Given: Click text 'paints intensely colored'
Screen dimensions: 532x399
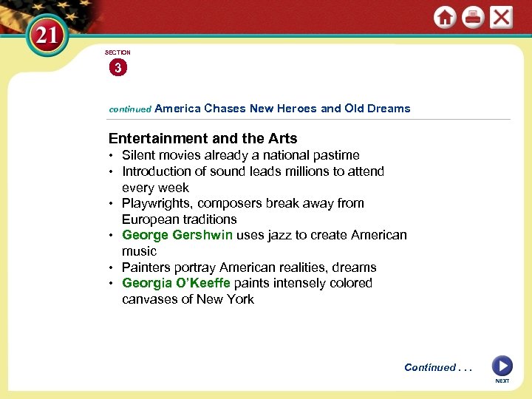Looking at the screenshot, I should (x=303, y=283).
